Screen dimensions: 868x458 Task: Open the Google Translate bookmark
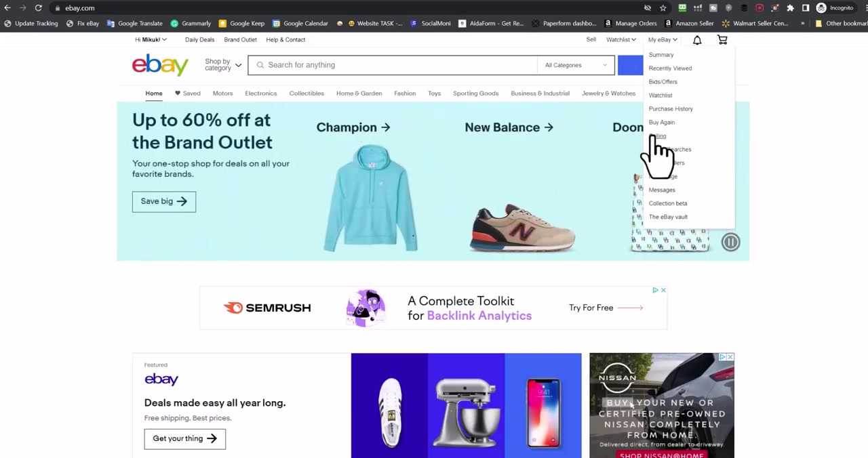135,24
